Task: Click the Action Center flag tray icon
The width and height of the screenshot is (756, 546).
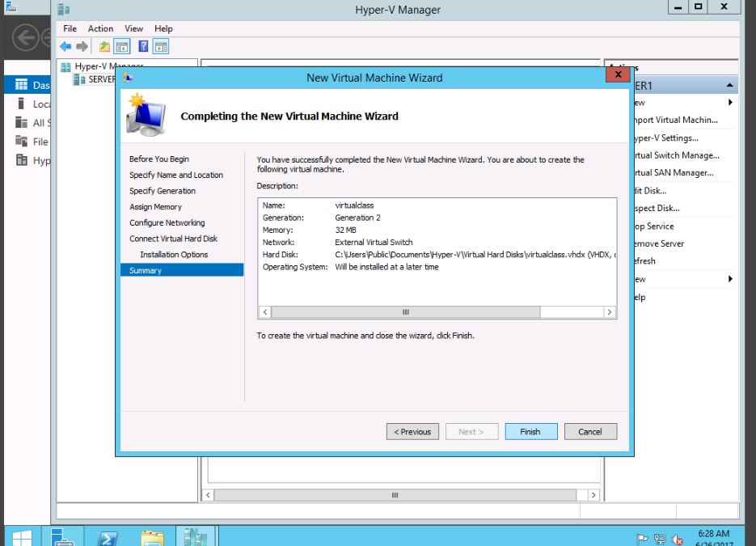Action: [x=642, y=540]
